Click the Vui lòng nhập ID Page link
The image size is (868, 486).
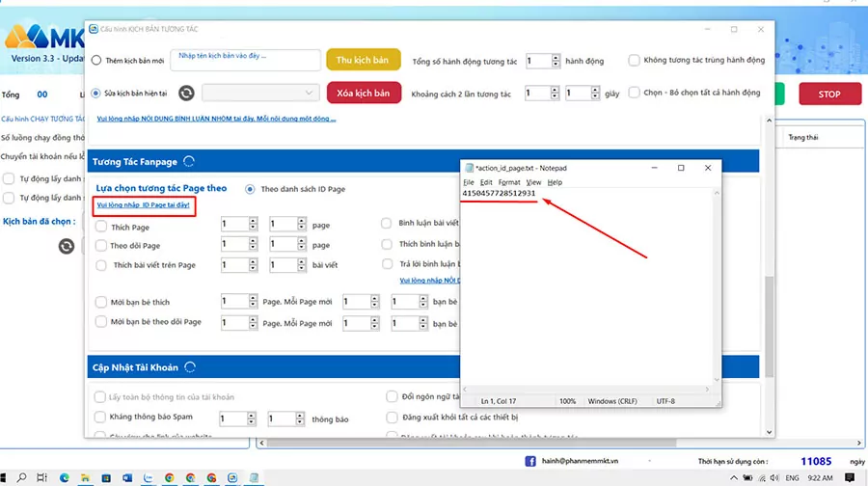(144, 205)
